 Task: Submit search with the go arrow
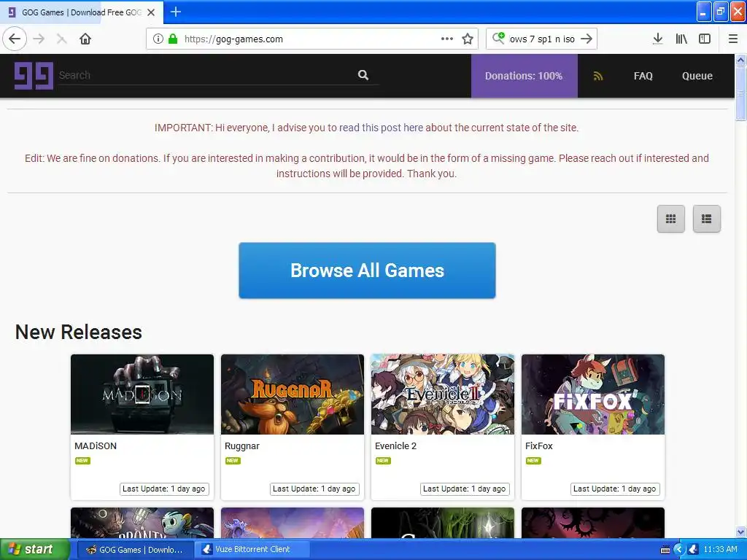(587, 39)
